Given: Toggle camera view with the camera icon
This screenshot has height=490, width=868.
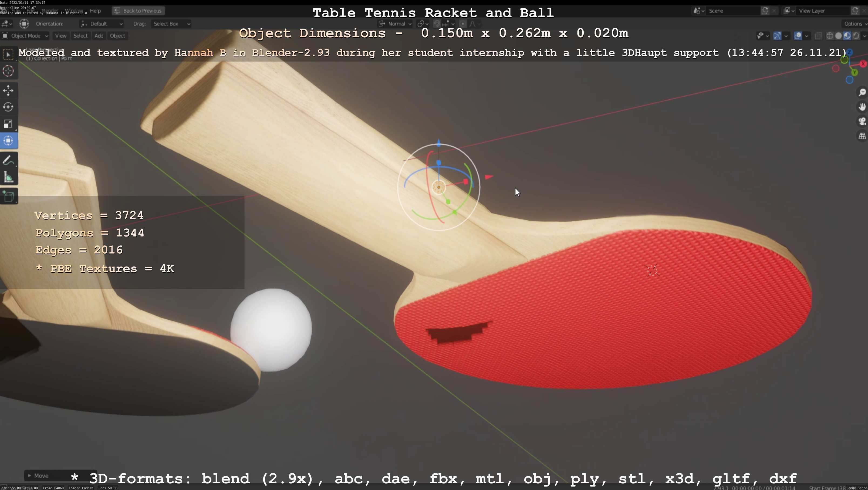Looking at the screenshot, I should (862, 122).
